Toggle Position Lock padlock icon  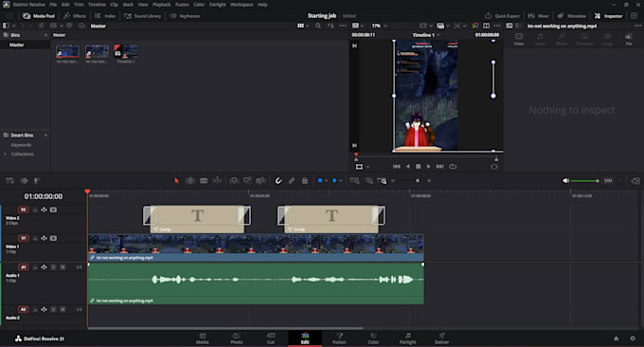[x=305, y=180]
